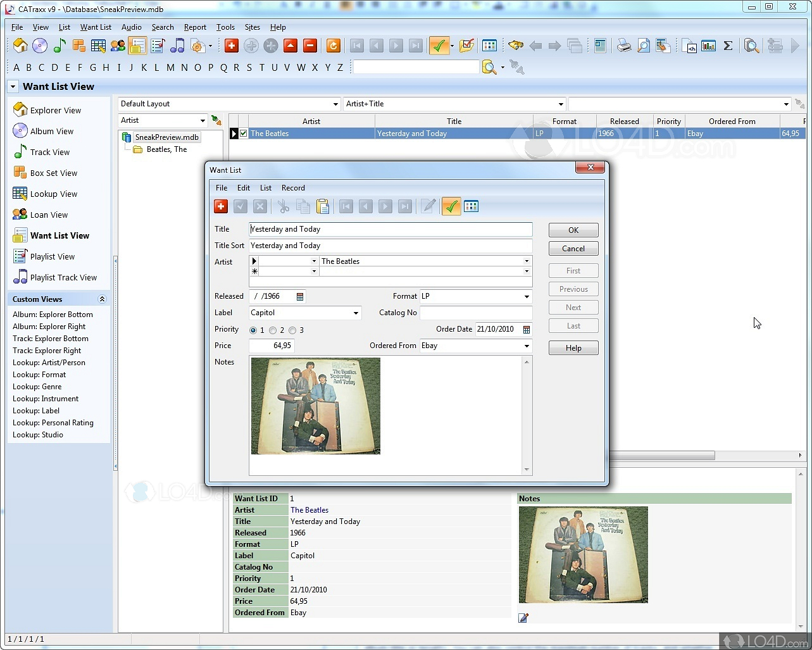812x650 pixels.
Task: Click into the Title input field
Action: 390,229
